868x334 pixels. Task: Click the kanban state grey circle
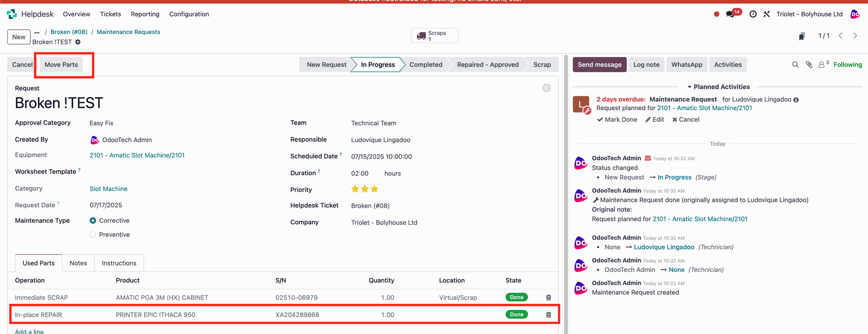pos(547,88)
